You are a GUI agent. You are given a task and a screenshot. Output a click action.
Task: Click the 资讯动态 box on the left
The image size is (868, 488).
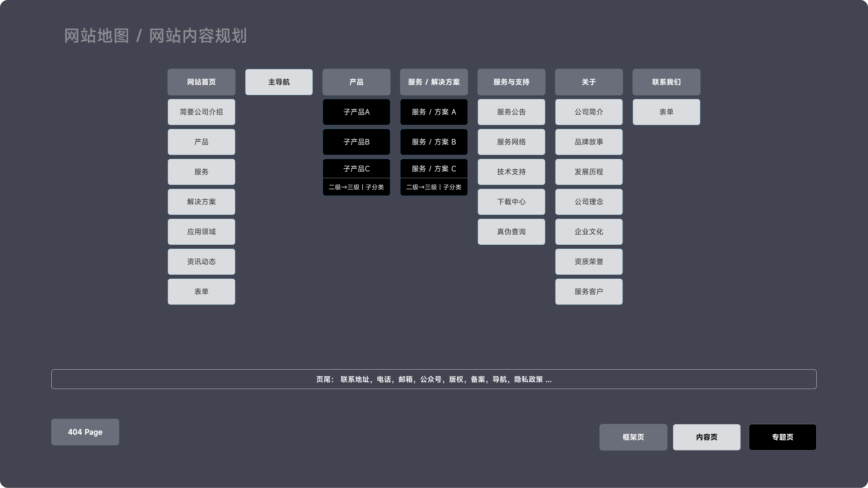201,262
